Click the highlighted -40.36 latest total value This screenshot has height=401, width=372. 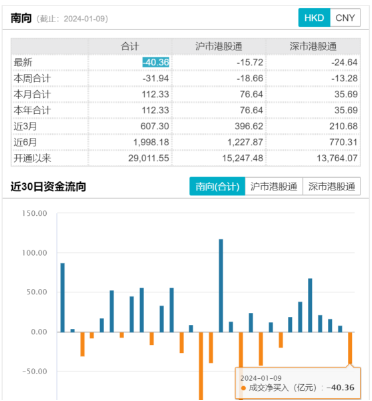point(156,62)
